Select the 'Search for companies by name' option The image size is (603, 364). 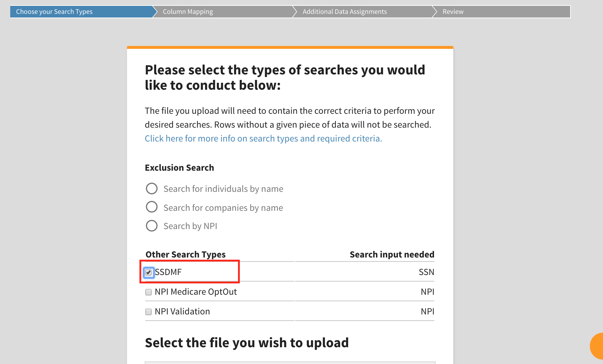151,207
